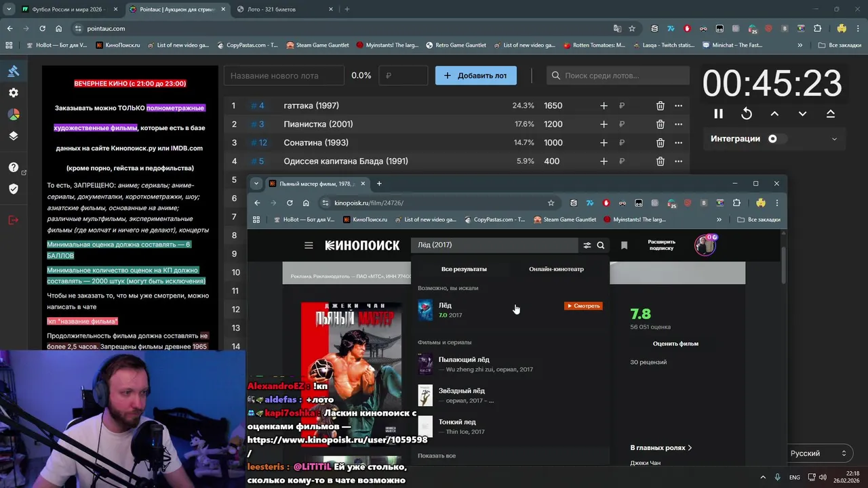
Task: Open tab search dropdown in back Chrome window
Action: point(9,9)
